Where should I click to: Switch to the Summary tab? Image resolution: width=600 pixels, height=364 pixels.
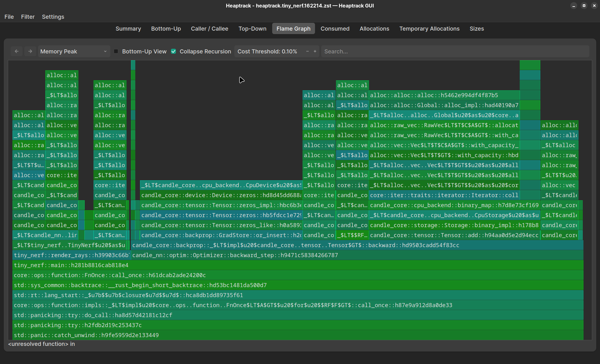click(128, 28)
